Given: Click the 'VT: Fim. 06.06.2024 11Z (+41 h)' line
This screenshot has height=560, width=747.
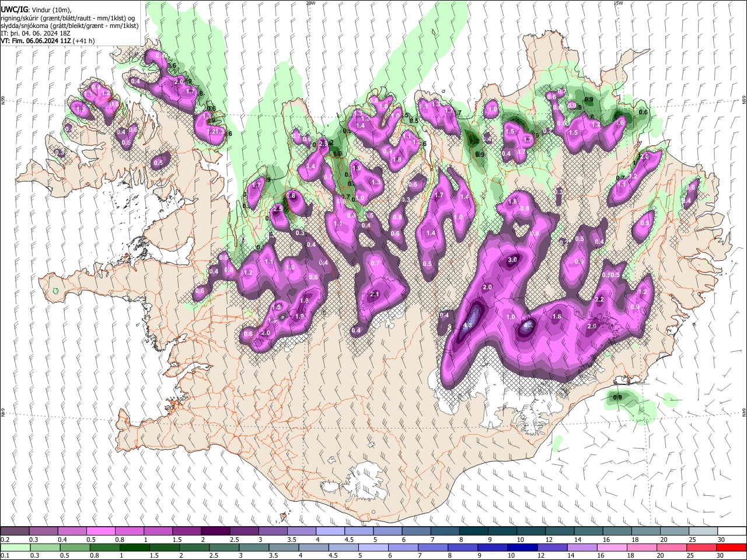Looking at the screenshot, I should pyautogui.click(x=47, y=41).
